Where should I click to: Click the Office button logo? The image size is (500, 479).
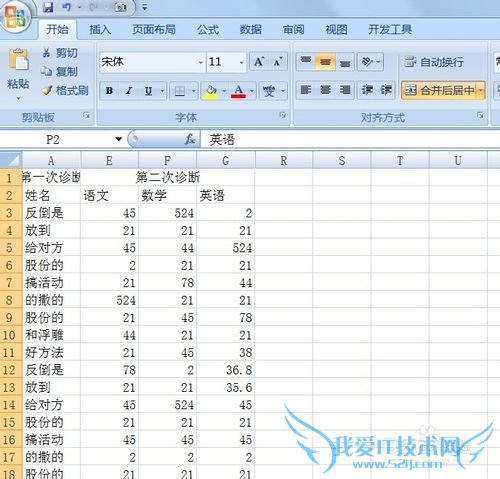[x=15, y=16]
